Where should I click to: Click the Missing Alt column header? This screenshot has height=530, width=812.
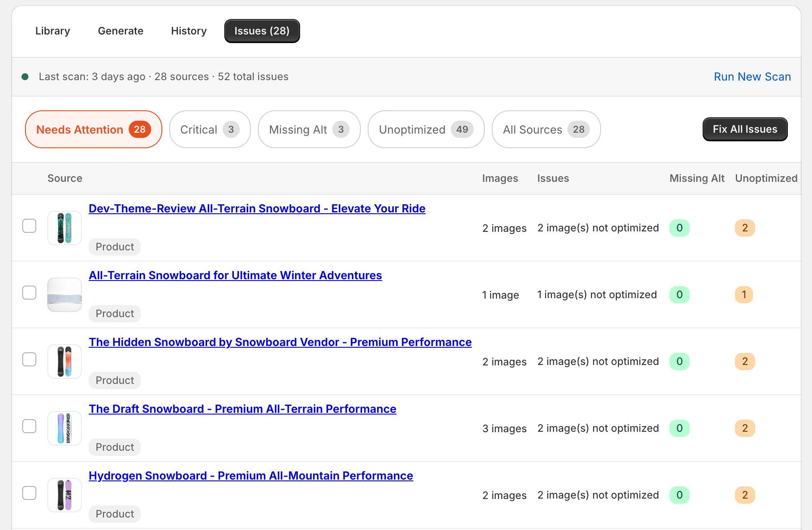click(697, 178)
